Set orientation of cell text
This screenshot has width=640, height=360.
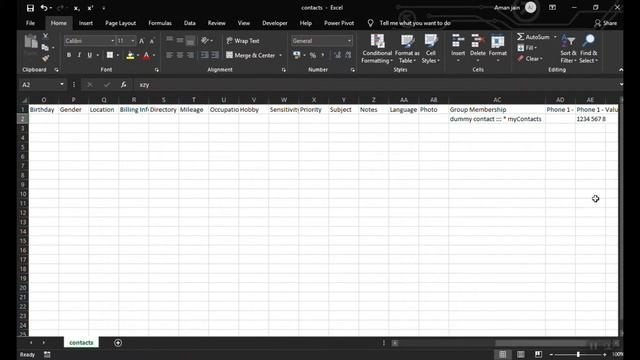coord(205,40)
